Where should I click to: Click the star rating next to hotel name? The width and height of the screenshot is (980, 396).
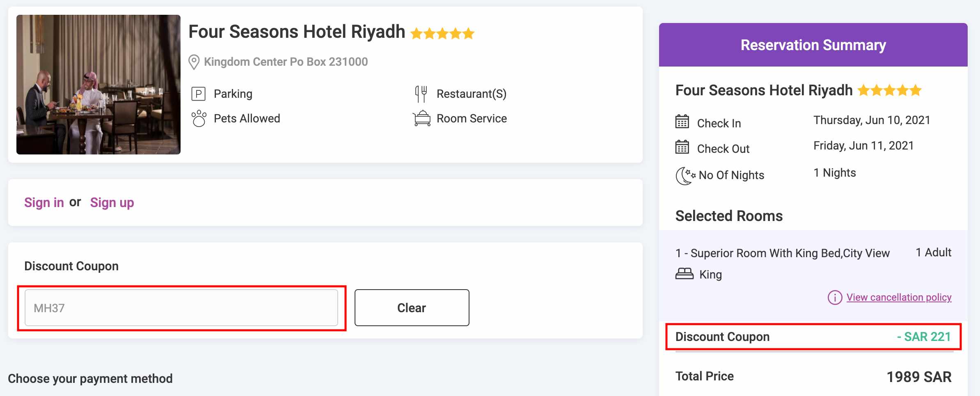click(x=442, y=33)
